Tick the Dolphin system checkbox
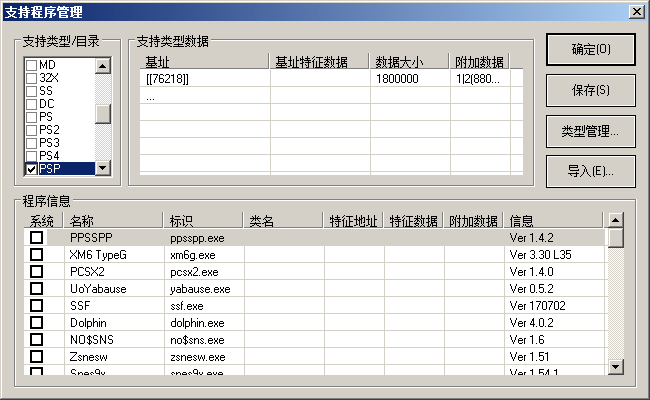The height and width of the screenshot is (400, 650). point(36,323)
